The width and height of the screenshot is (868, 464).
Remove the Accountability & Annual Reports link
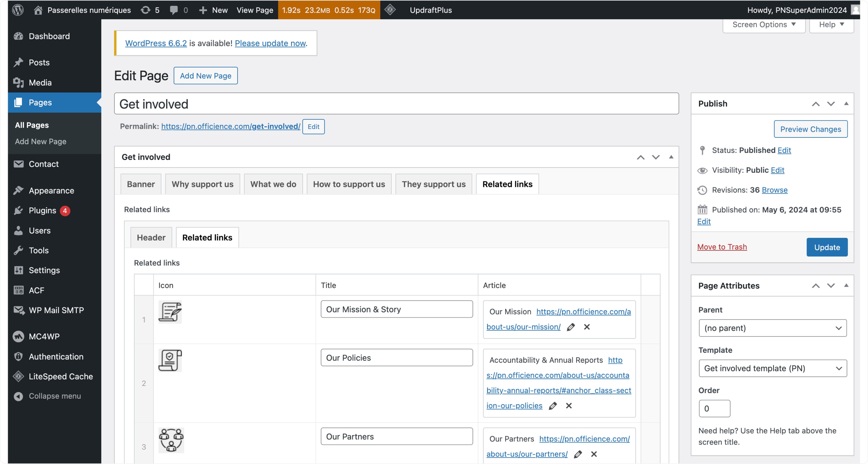[569, 406]
